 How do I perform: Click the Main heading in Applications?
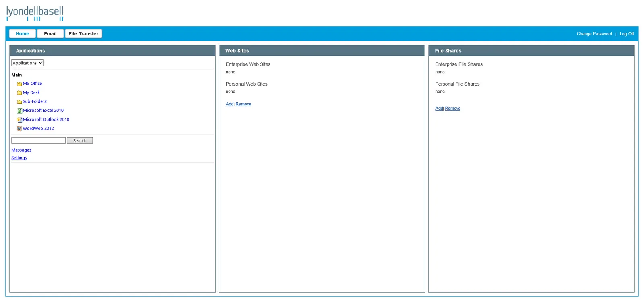click(x=17, y=75)
